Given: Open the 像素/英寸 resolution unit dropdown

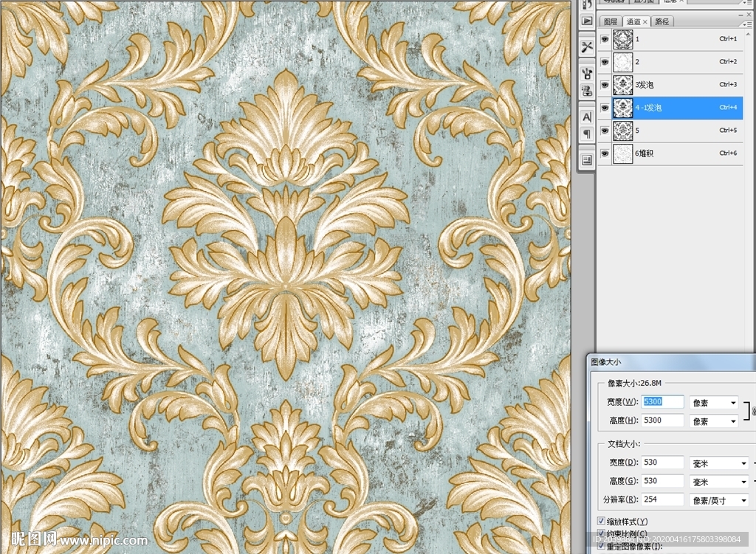Looking at the screenshot, I should pyautogui.click(x=719, y=500).
